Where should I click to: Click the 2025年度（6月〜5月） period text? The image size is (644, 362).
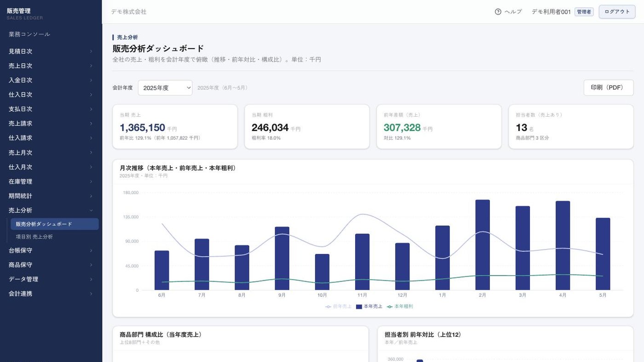click(x=223, y=88)
